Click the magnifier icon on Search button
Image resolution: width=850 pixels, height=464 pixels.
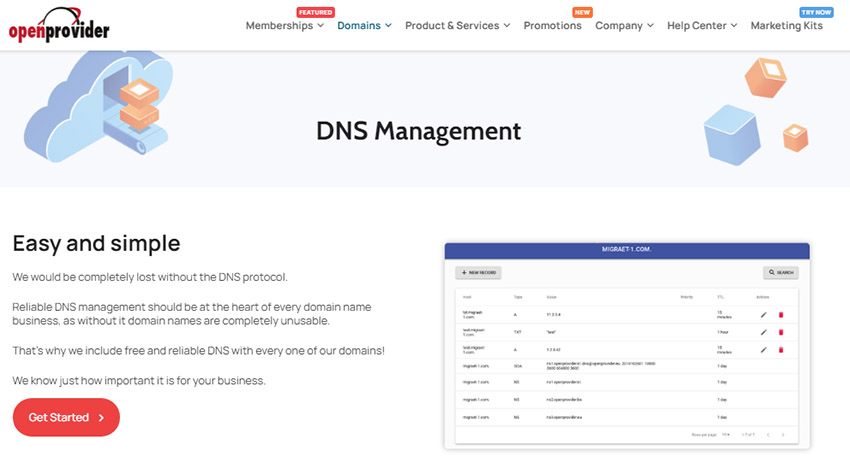[x=771, y=273]
